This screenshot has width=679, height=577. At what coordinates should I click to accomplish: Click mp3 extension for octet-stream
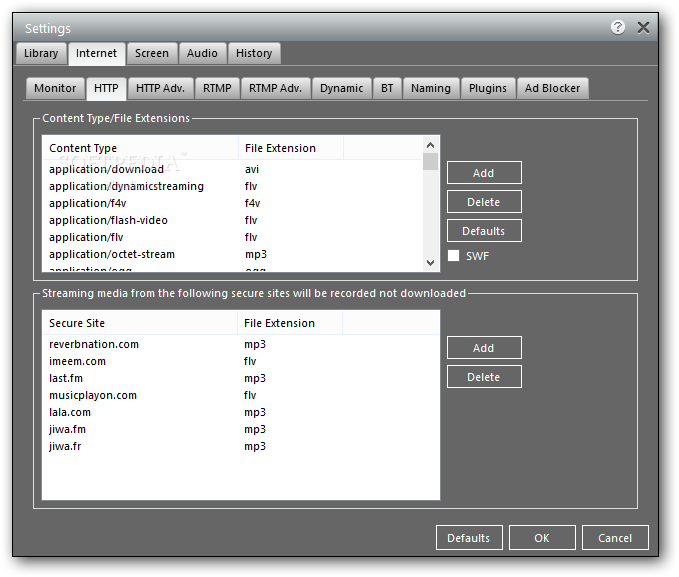point(256,254)
